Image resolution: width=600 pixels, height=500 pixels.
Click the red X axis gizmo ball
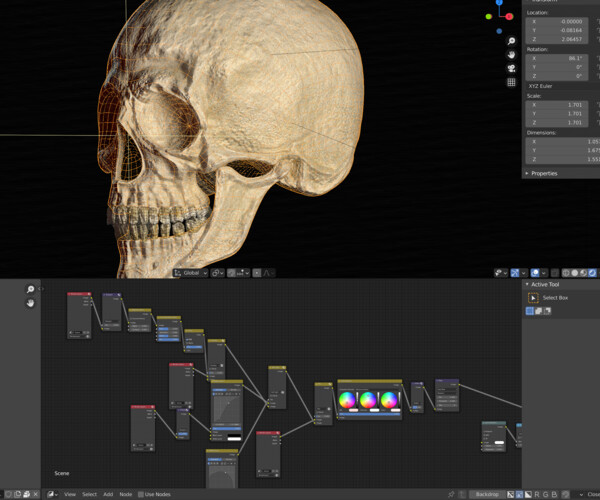point(509,16)
